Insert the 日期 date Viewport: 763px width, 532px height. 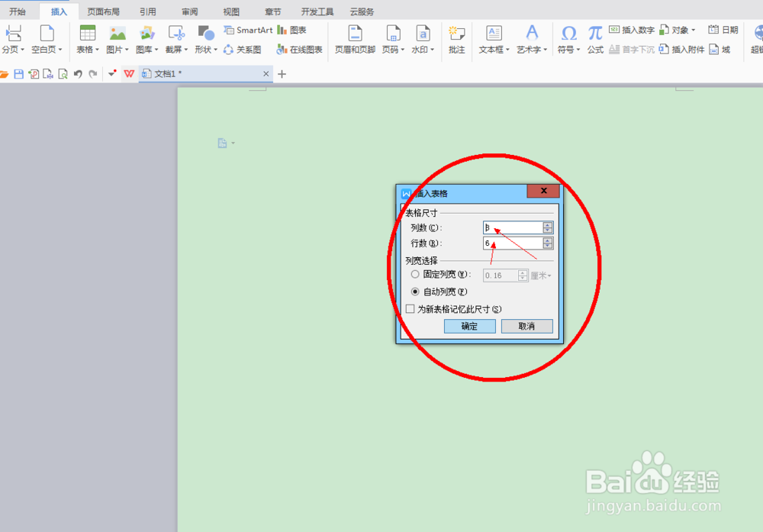pos(723,31)
